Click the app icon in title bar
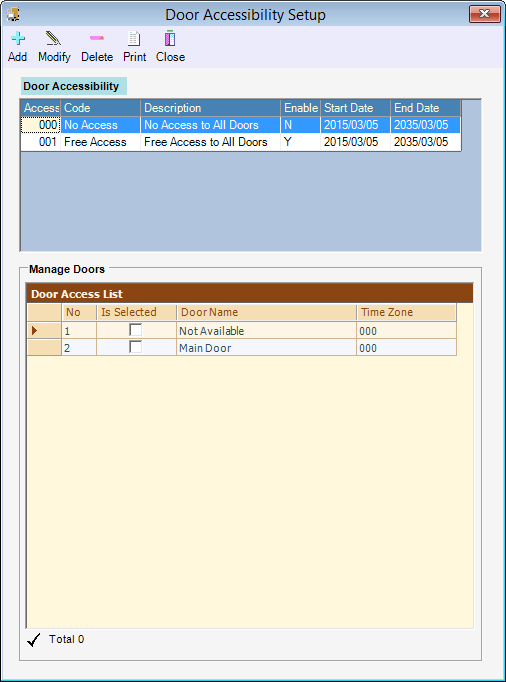 pos(13,14)
